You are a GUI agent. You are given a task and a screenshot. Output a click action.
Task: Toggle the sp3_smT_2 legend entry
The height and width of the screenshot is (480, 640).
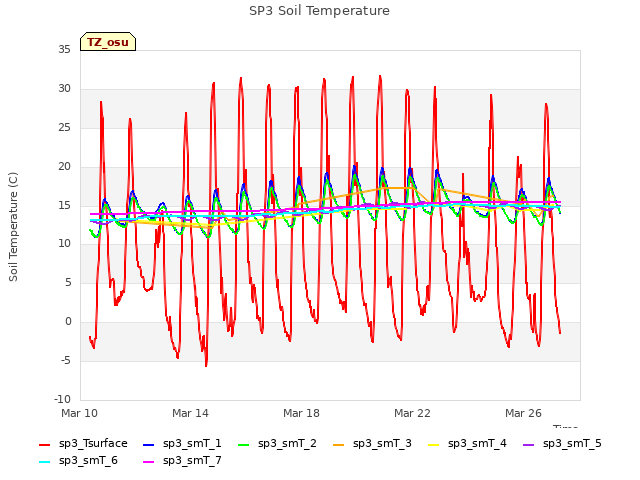point(277,444)
